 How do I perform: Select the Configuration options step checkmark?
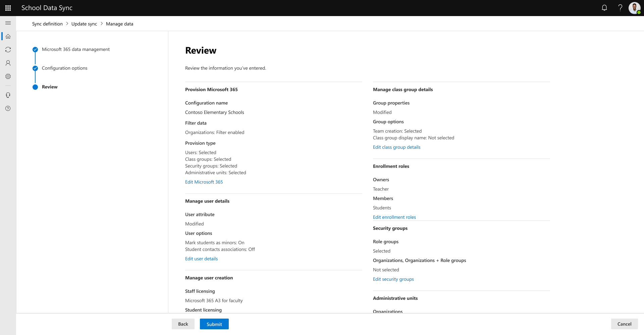[35, 68]
